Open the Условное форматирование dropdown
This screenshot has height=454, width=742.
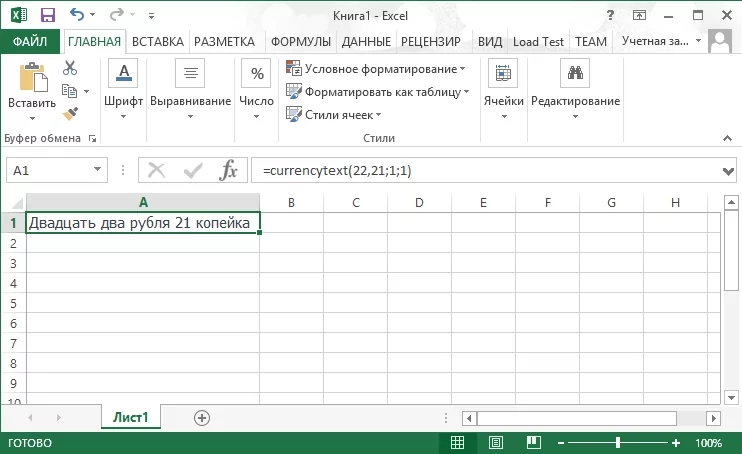(376, 69)
